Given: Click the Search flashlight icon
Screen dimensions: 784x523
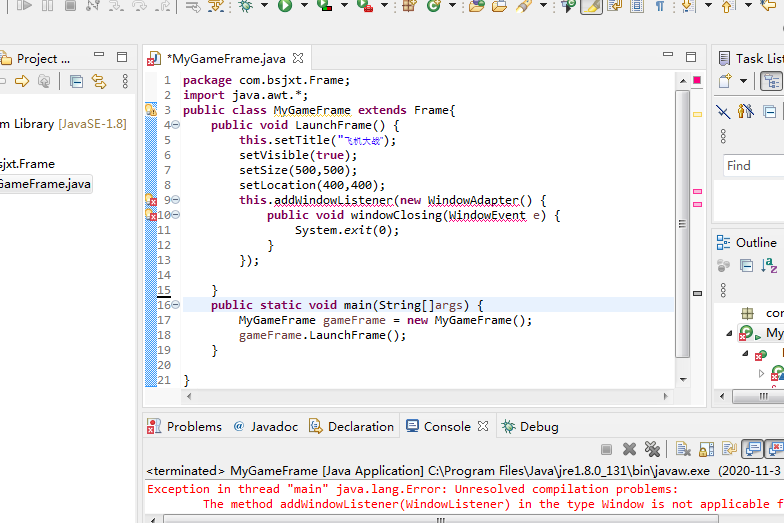Looking at the screenshot, I should point(524,6).
